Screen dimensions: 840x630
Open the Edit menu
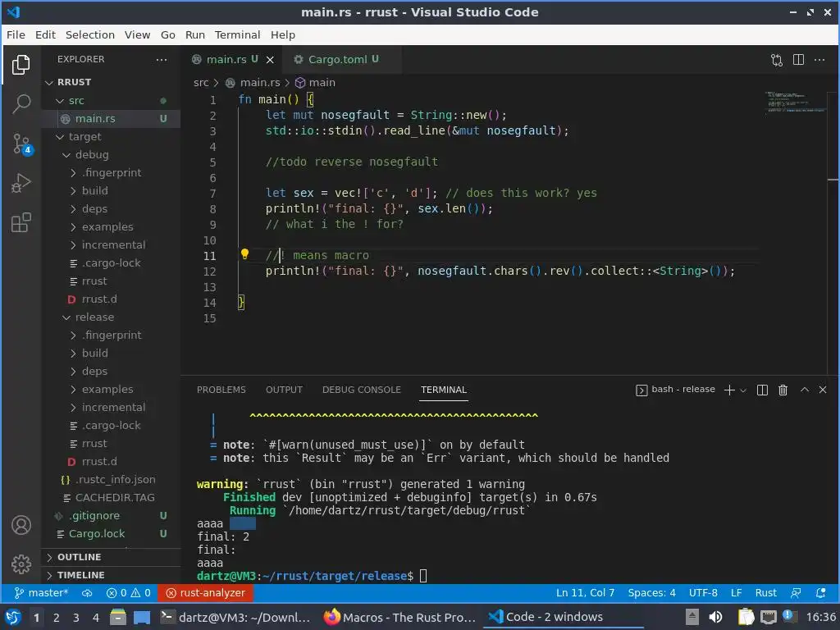[x=46, y=34]
